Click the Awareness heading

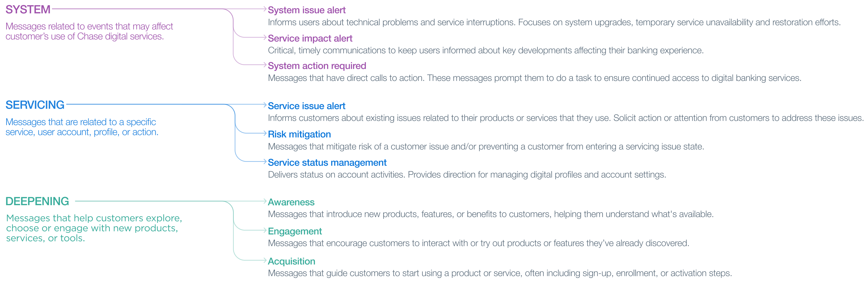[291, 202]
